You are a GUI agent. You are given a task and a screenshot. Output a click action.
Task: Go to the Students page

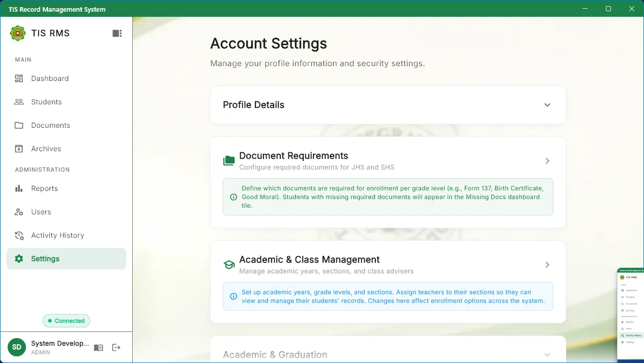click(x=66, y=102)
